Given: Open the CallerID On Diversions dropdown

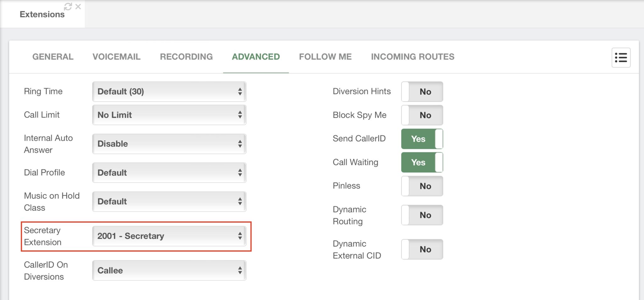Looking at the screenshot, I should tap(169, 270).
